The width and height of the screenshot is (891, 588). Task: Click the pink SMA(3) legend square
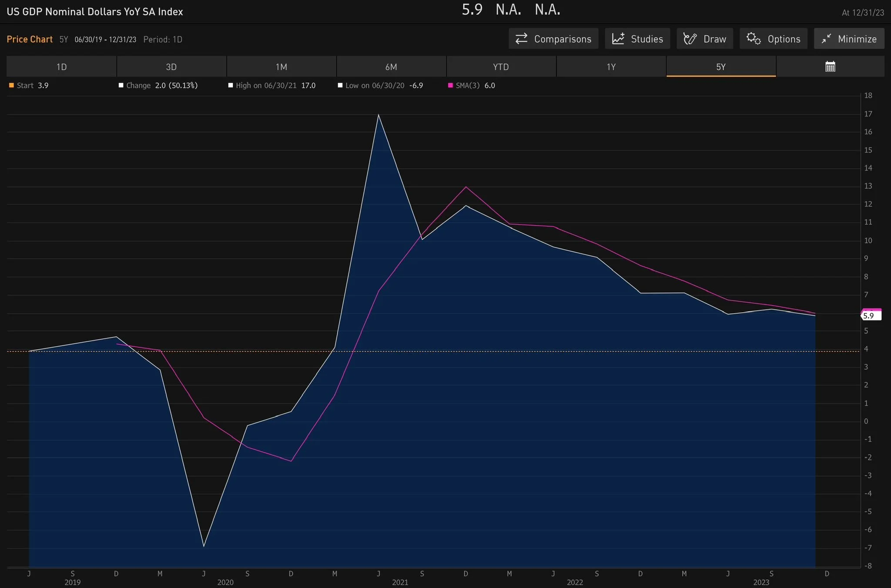(450, 86)
